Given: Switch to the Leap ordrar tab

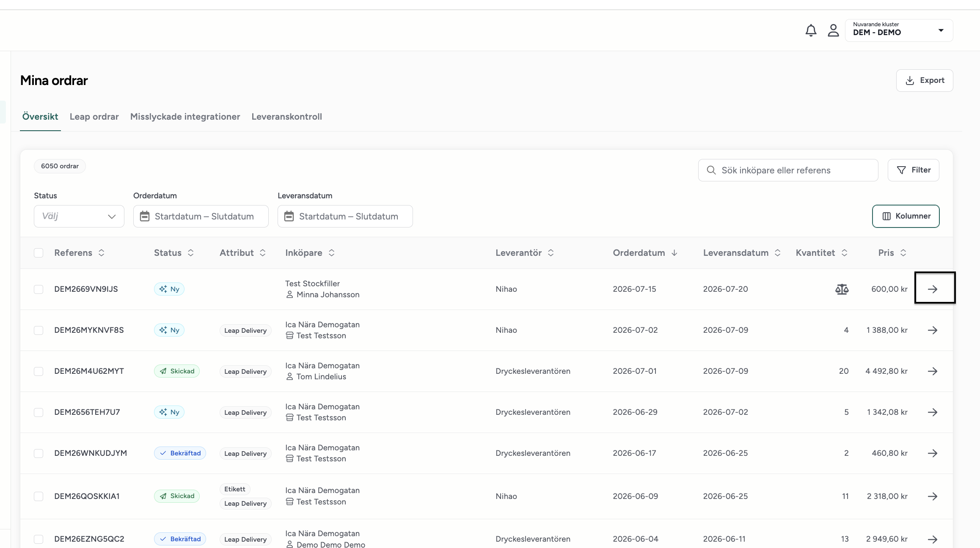Looking at the screenshot, I should tap(94, 117).
